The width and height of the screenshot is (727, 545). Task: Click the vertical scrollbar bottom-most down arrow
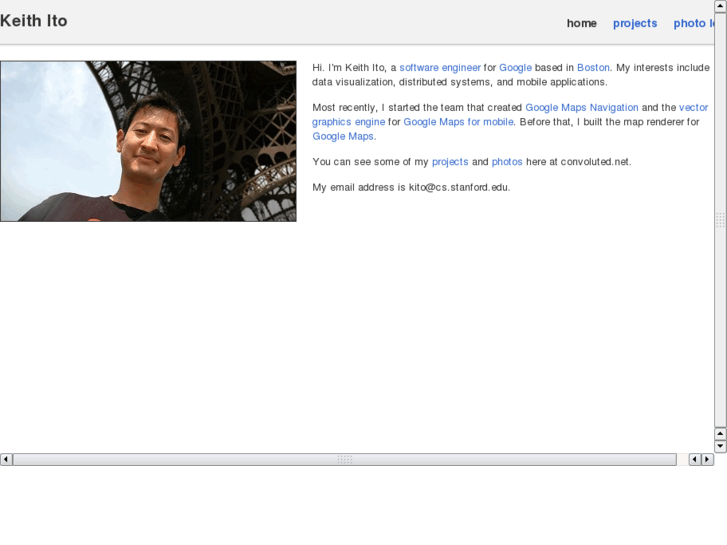click(x=721, y=446)
